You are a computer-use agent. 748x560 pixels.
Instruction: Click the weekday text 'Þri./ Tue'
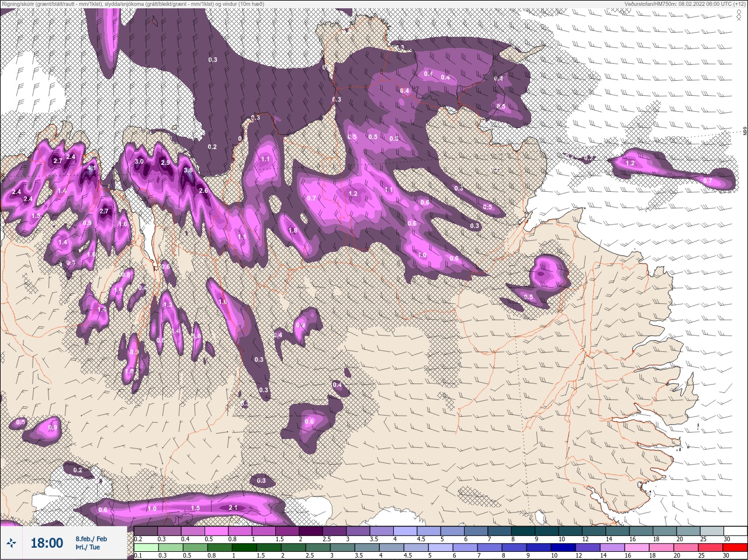point(88,547)
